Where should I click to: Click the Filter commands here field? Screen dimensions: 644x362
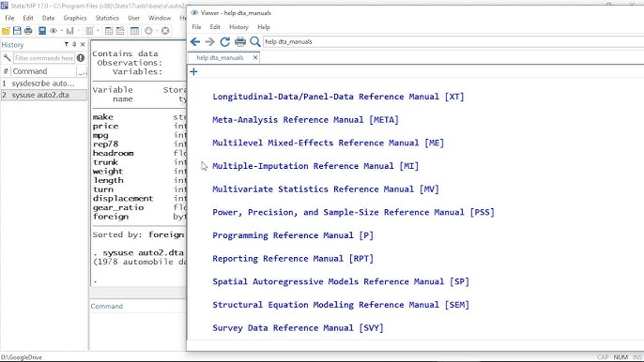[44, 58]
